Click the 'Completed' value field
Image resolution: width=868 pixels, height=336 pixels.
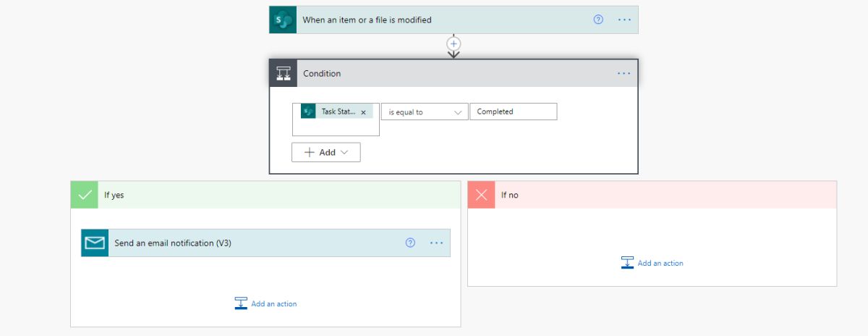pos(514,112)
